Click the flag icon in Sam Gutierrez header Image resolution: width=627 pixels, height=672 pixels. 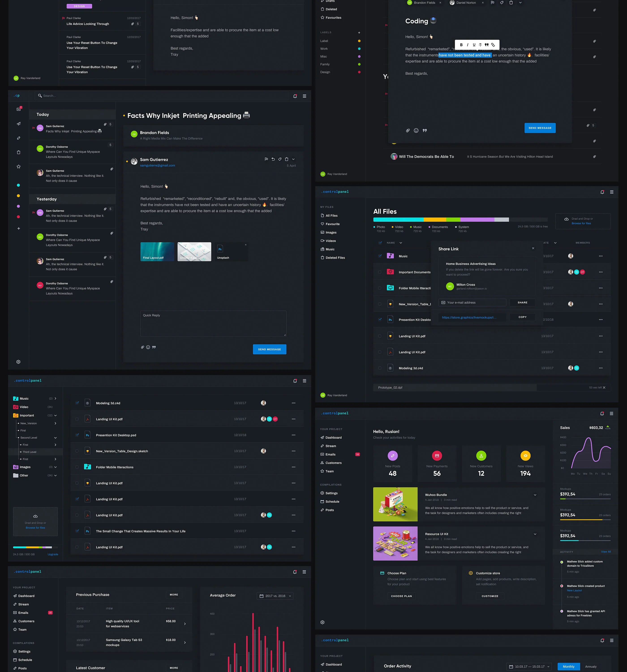(266, 159)
